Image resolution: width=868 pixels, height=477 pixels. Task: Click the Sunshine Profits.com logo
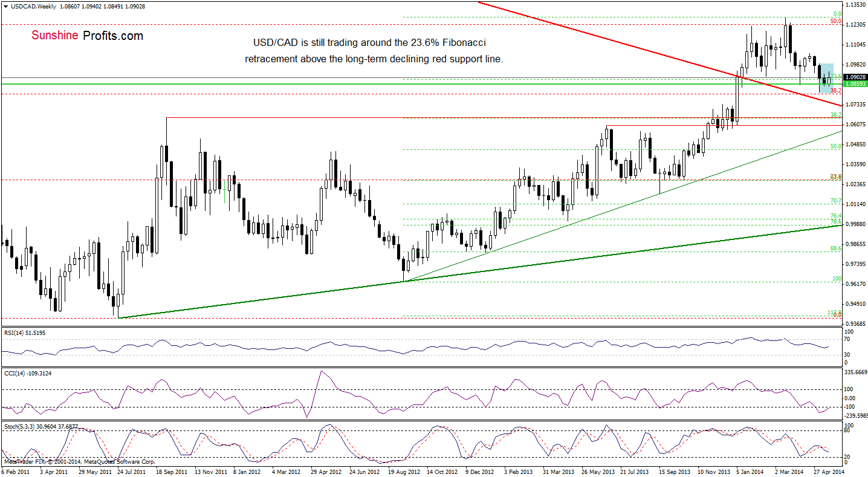click(x=88, y=36)
